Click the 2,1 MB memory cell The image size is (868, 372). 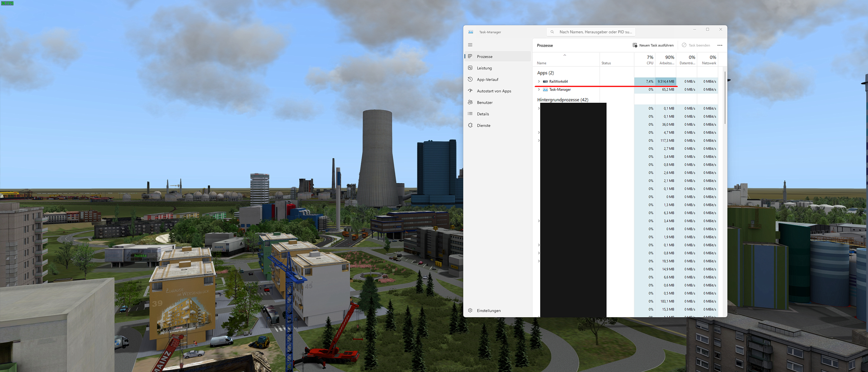point(666,181)
